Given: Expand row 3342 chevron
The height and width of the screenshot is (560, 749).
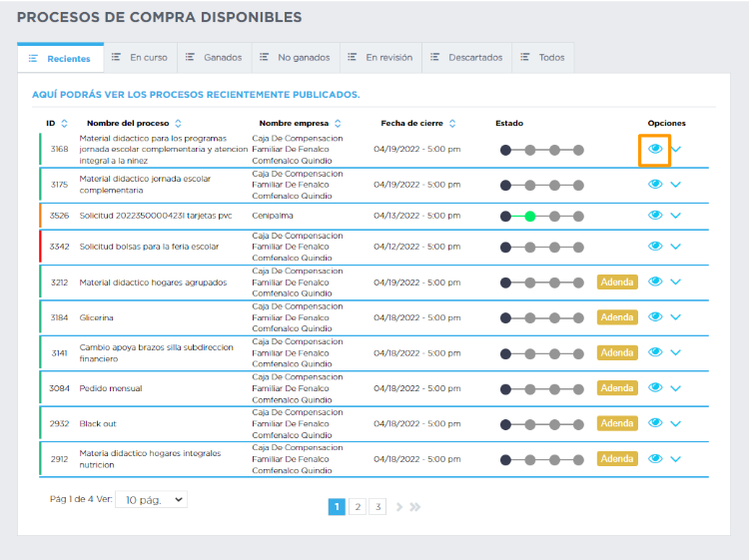Looking at the screenshot, I should coord(675,247).
